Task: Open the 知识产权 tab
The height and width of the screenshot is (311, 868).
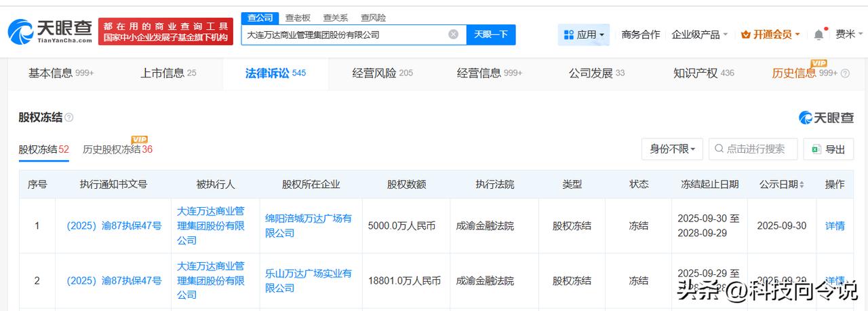Action: click(704, 73)
